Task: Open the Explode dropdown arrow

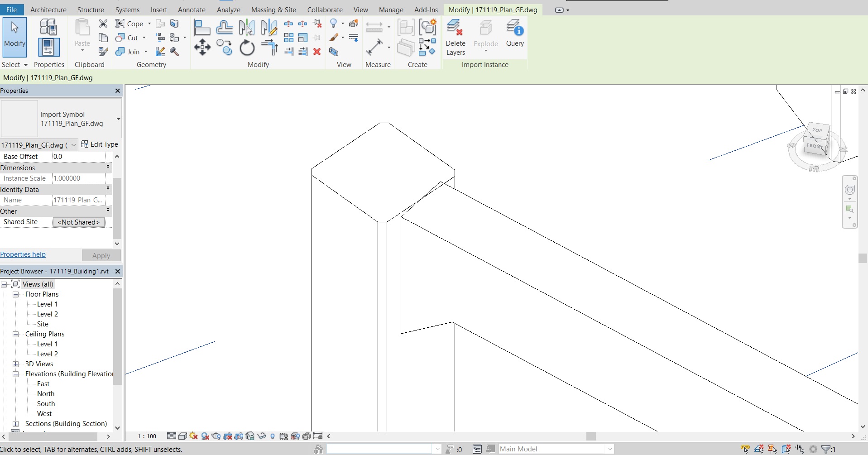Action: (485, 50)
